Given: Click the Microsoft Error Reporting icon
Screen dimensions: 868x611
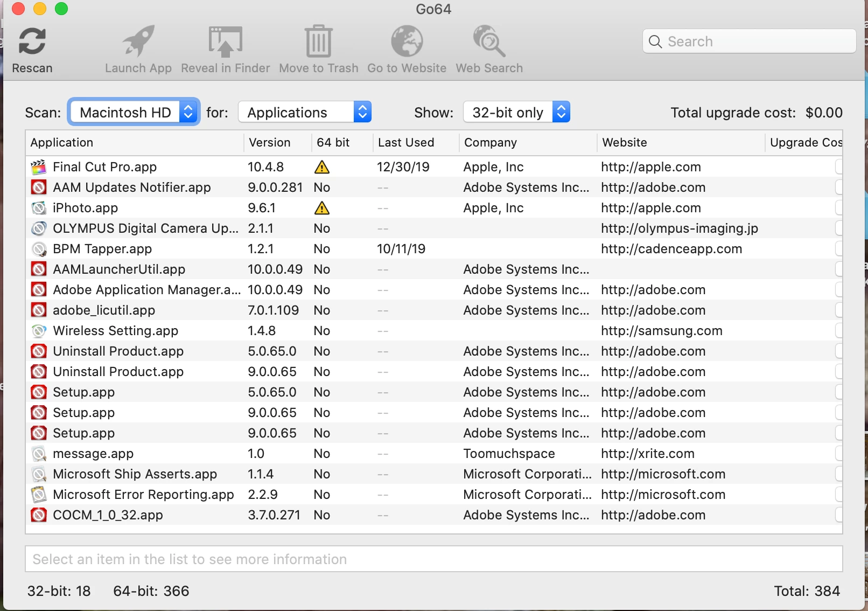Looking at the screenshot, I should tap(39, 495).
